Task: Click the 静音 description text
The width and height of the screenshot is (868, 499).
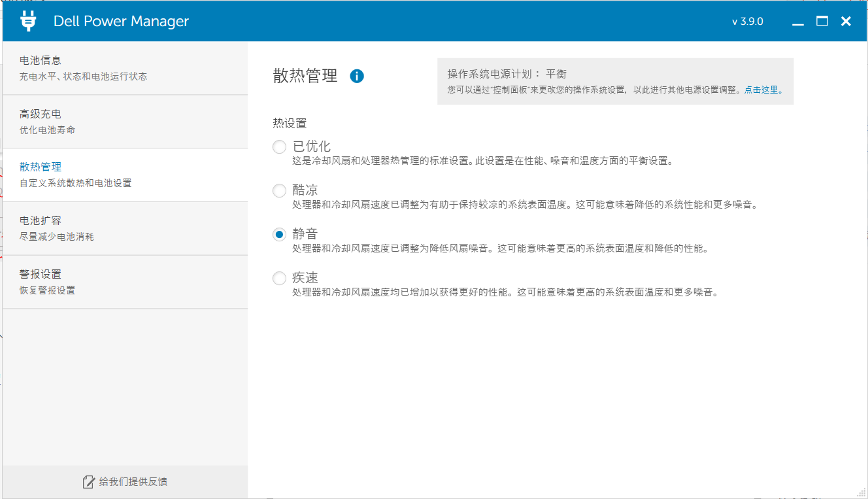Action: click(501, 249)
